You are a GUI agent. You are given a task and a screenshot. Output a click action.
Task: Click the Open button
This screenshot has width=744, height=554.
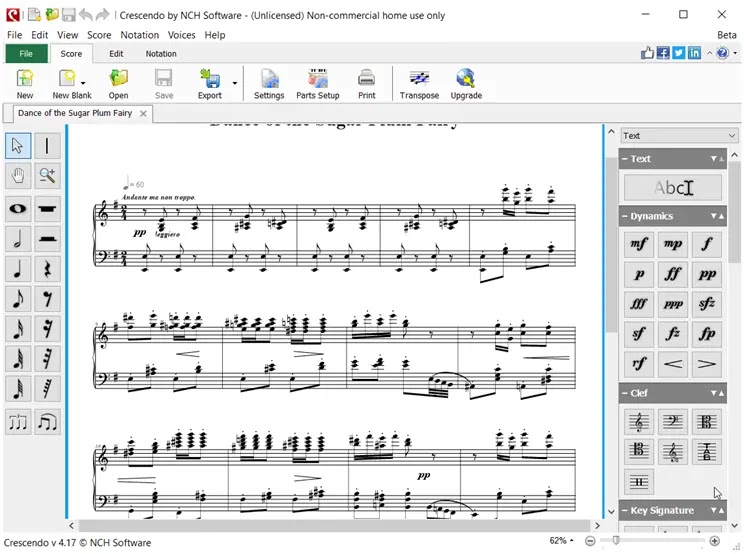tap(118, 84)
